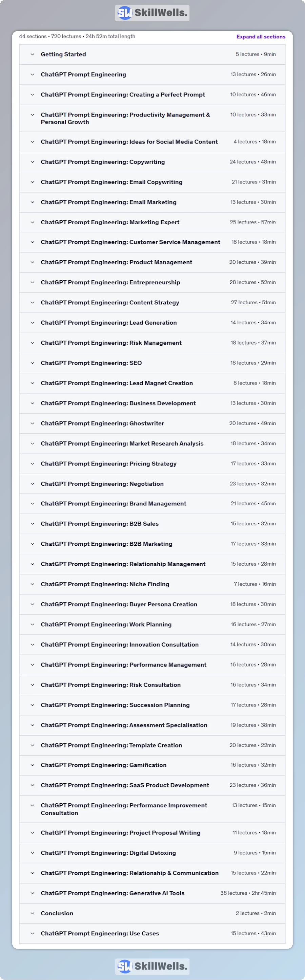This screenshot has height=980, width=305.
Task: Expand the ChatGPT Prompt Engineering section chevron
Action: coord(33,74)
